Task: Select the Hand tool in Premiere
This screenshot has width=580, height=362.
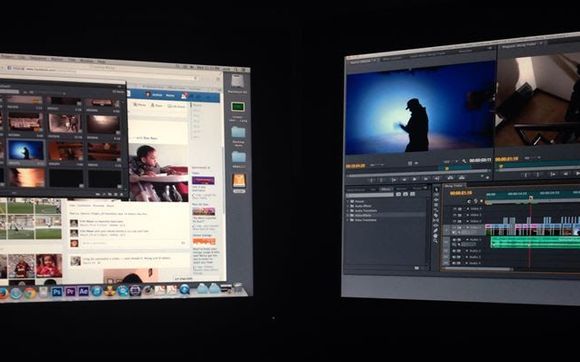Action: coord(436,236)
